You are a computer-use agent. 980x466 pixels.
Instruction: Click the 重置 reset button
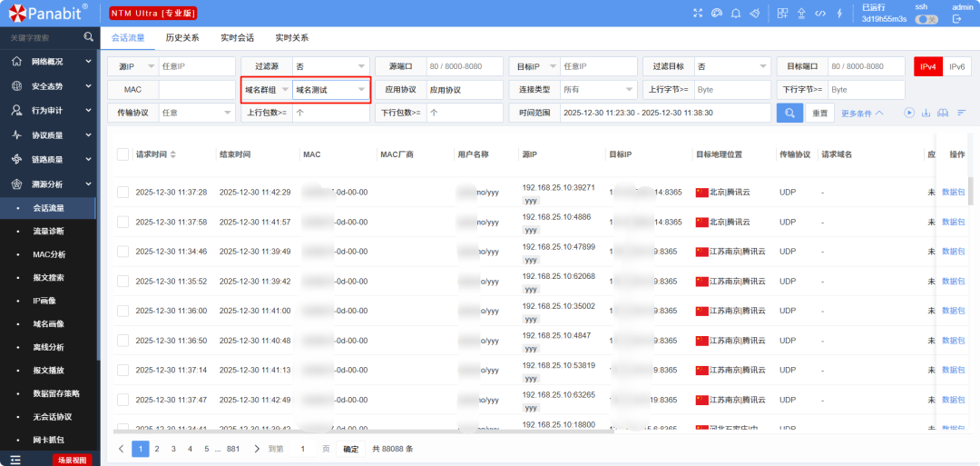pos(819,114)
